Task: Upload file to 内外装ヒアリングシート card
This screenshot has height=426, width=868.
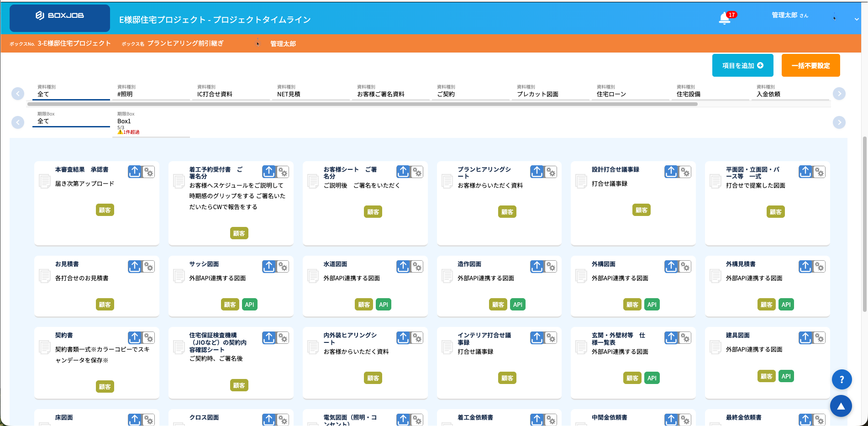Action: (403, 337)
